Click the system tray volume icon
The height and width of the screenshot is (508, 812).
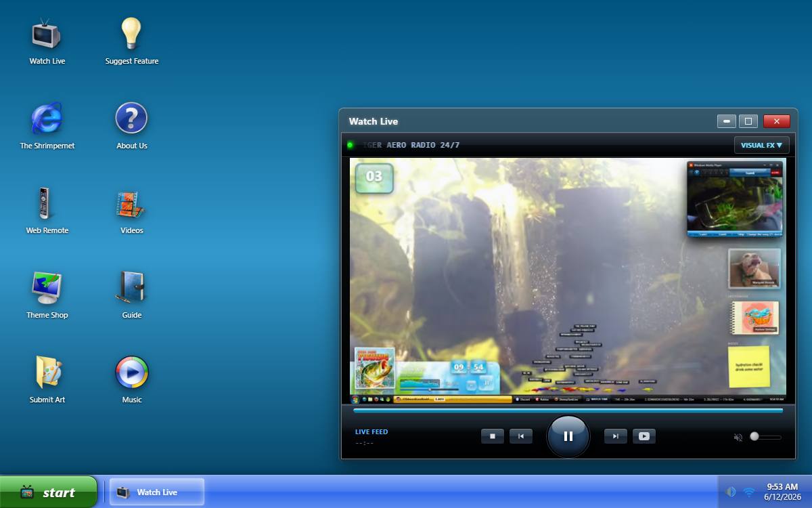pyautogui.click(x=731, y=492)
